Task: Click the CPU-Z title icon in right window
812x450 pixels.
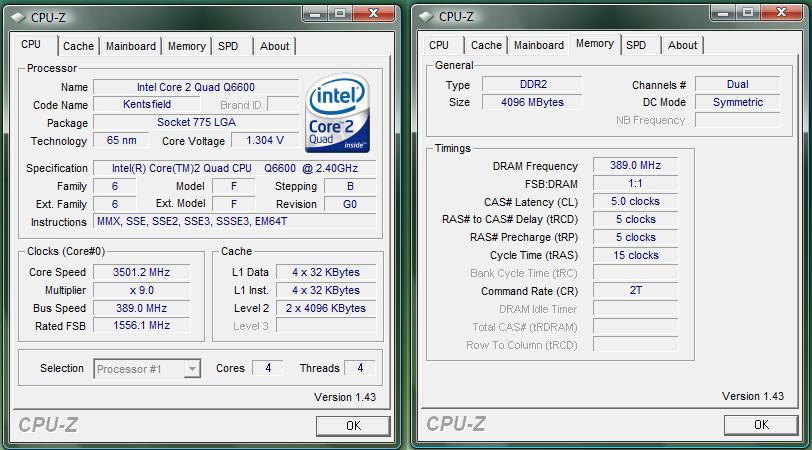Action: pyautogui.click(x=426, y=17)
